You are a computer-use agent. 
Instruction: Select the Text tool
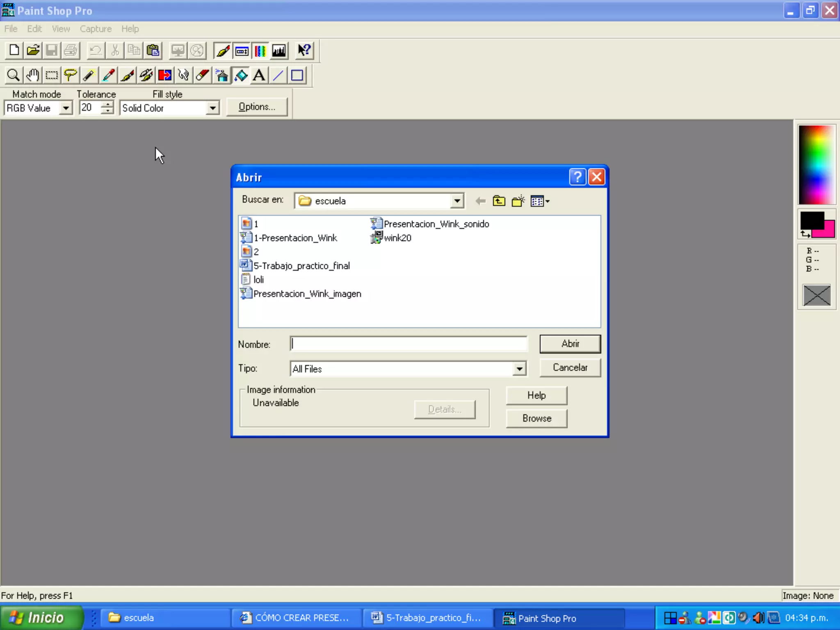point(259,75)
